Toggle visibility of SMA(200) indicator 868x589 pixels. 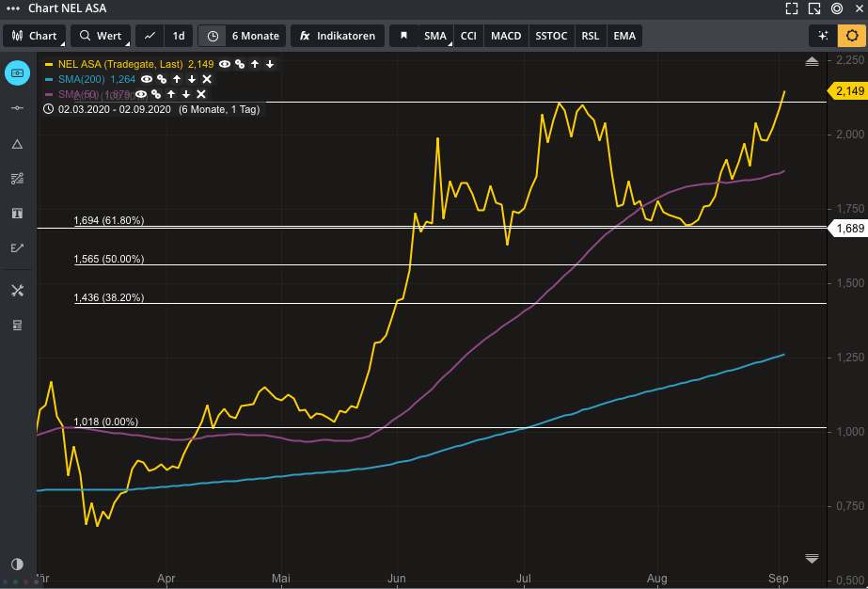coord(147,79)
